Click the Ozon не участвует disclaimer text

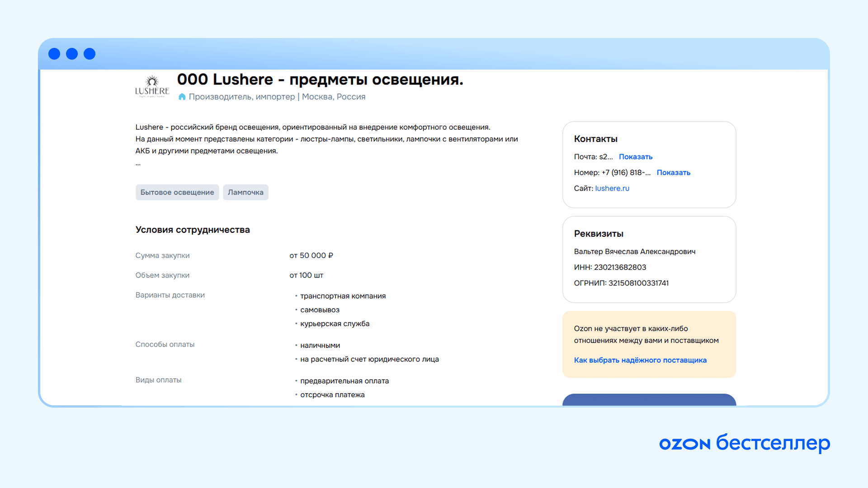coord(646,335)
